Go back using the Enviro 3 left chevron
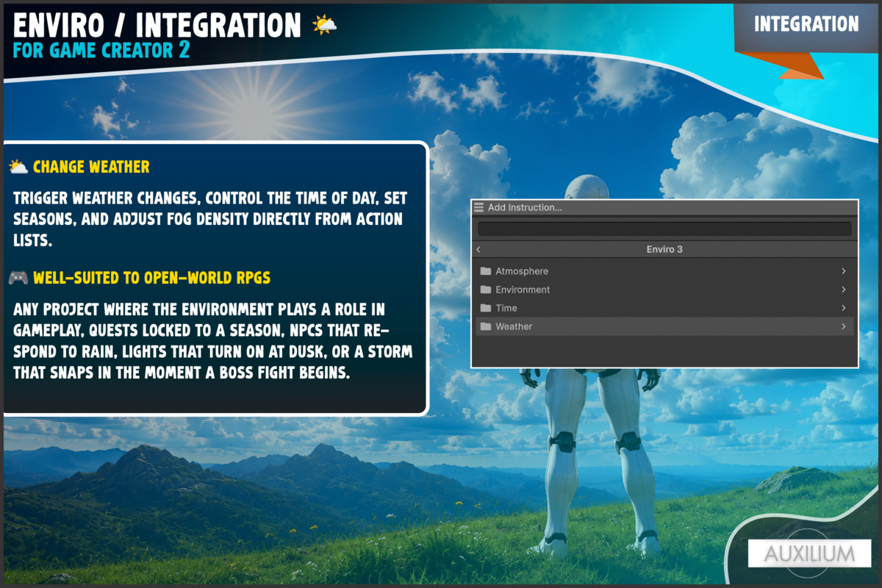Viewport: 882px width, 588px height. pyautogui.click(x=478, y=250)
